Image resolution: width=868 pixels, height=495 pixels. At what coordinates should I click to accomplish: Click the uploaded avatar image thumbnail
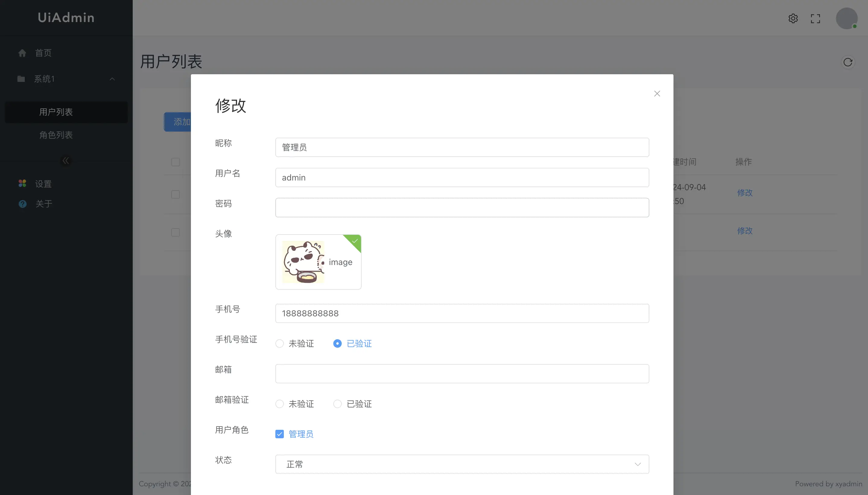coord(303,262)
